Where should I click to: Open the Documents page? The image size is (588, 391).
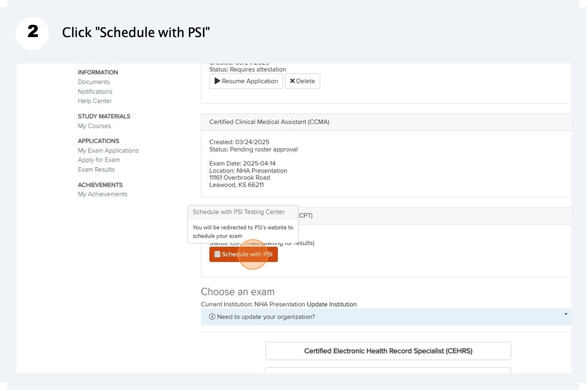tap(93, 82)
